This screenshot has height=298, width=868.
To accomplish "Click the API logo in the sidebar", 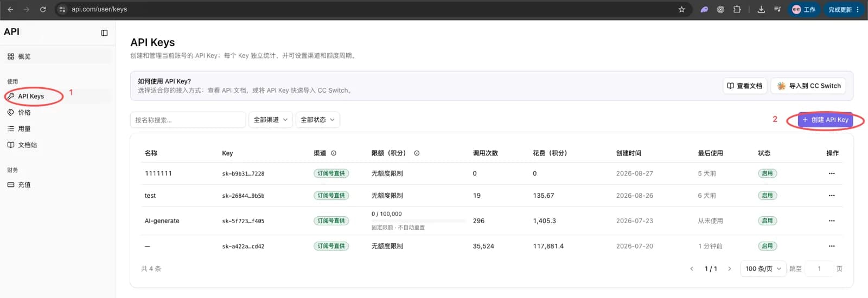I will coord(11,32).
